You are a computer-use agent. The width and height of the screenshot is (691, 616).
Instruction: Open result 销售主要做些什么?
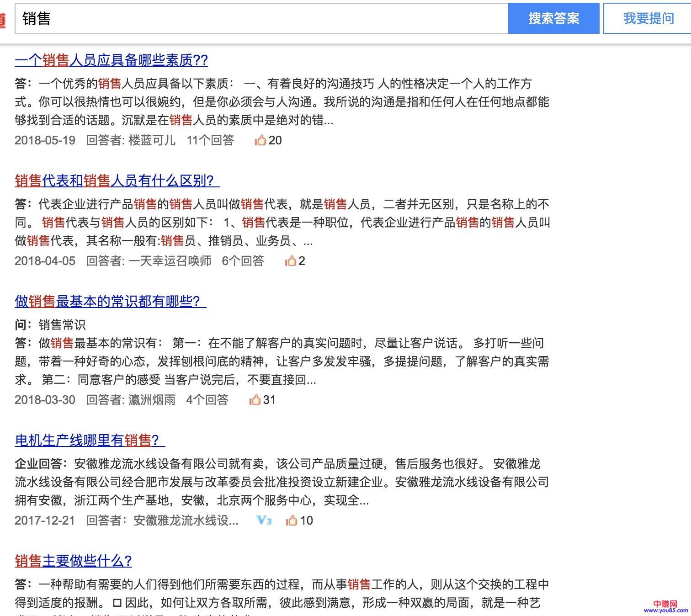(73, 561)
